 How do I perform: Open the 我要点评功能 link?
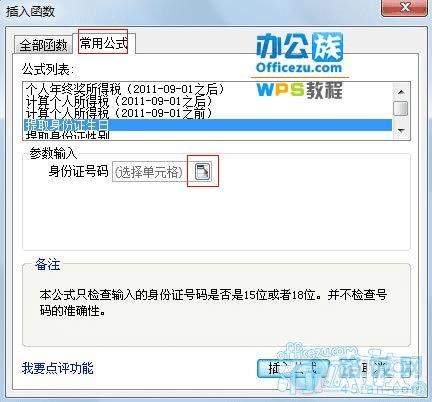[x=58, y=368]
